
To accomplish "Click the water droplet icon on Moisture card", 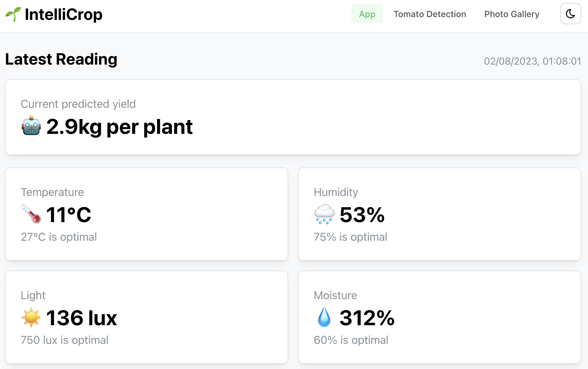I will pyautogui.click(x=323, y=317).
